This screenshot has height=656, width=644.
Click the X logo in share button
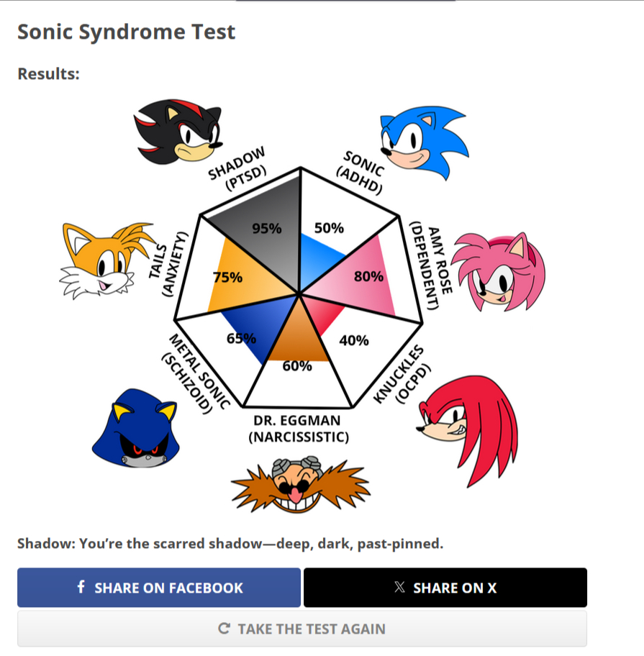tap(400, 587)
